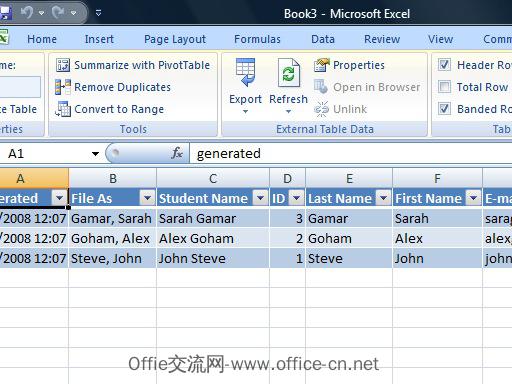
Task: Open the Student Name filter dropdown
Action: 260,198
